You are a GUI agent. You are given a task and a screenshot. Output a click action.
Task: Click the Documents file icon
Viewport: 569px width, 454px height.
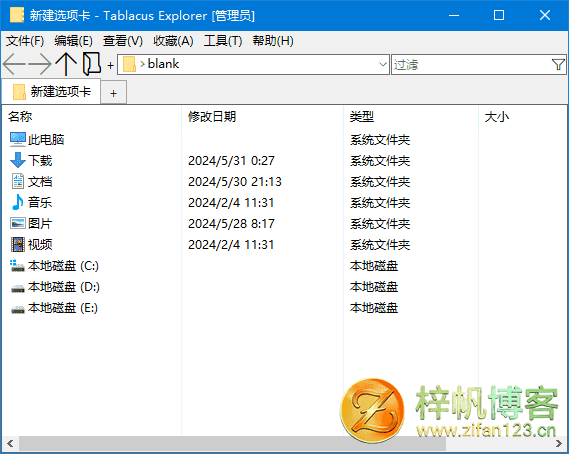coord(17,181)
